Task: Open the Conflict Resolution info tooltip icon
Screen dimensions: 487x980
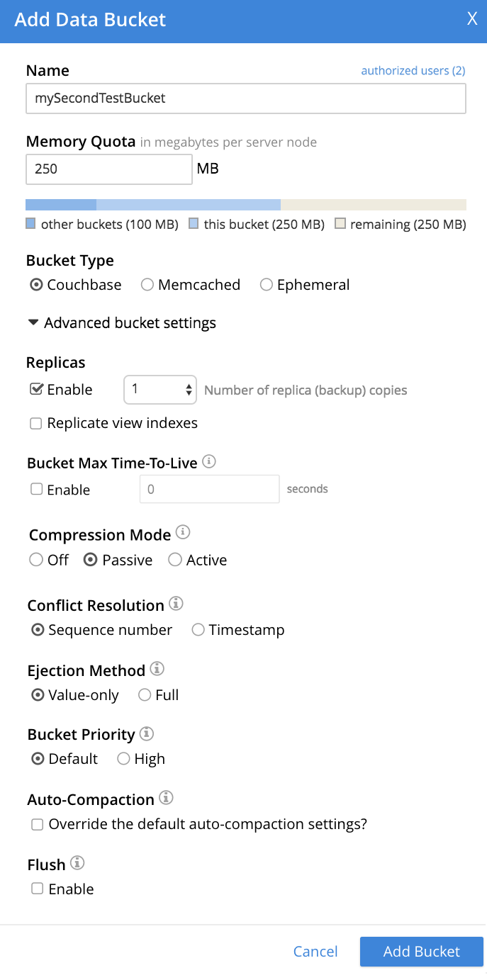Action: [177, 604]
